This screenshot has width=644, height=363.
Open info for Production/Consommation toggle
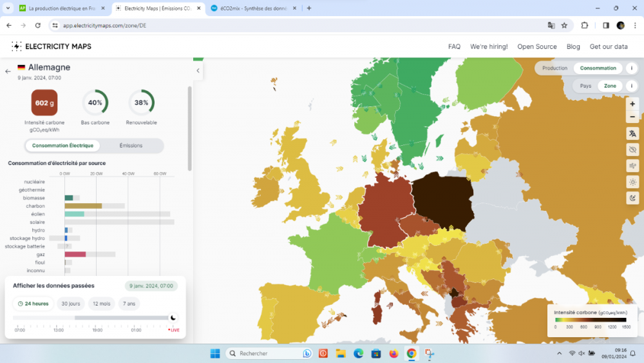[x=632, y=68]
